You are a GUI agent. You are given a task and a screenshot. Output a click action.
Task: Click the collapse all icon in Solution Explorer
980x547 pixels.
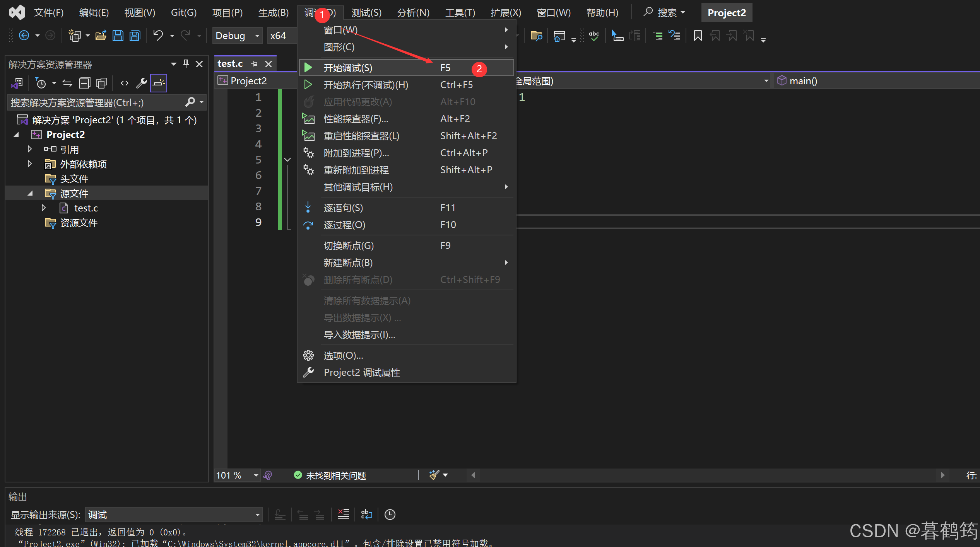84,83
